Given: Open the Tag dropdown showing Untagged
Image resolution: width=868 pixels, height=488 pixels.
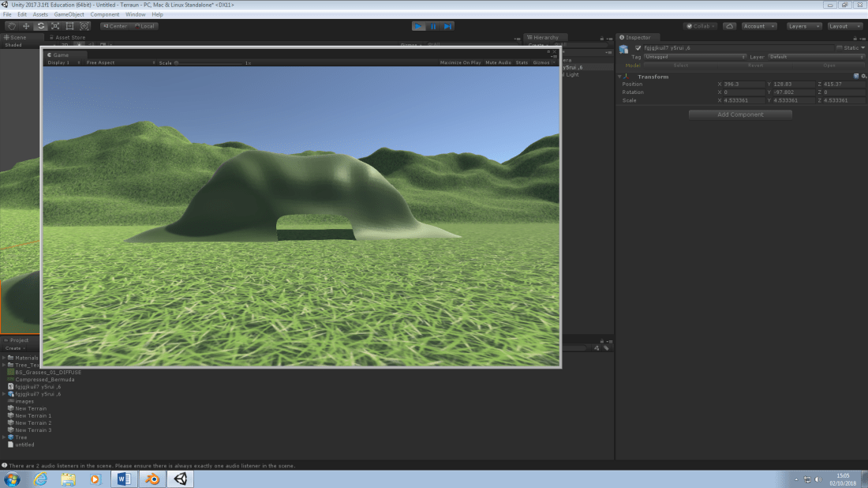Looking at the screenshot, I should (x=694, y=57).
